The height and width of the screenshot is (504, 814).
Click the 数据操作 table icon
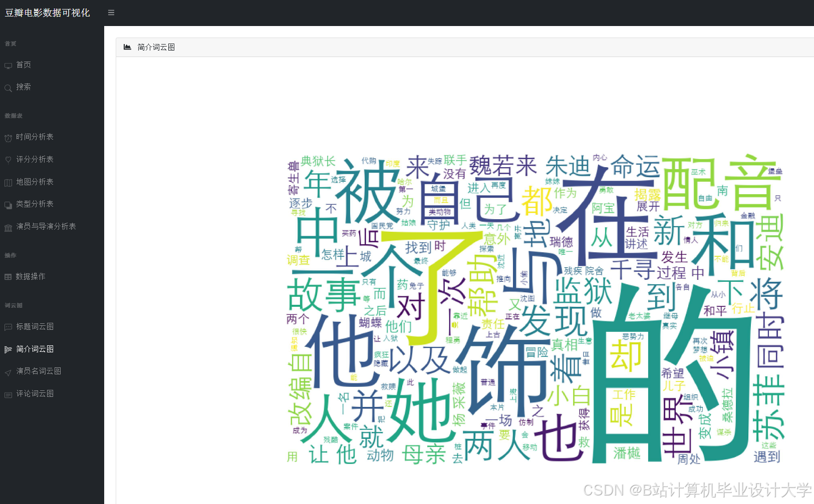(8, 277)
